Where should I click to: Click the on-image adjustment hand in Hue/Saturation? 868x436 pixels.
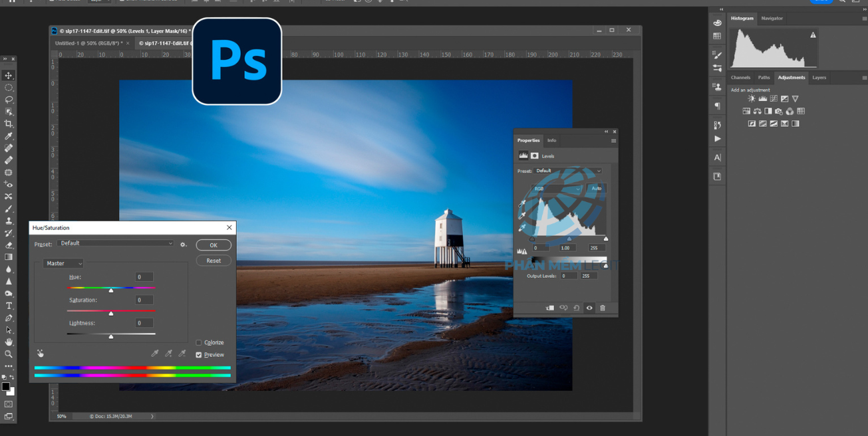40,354
